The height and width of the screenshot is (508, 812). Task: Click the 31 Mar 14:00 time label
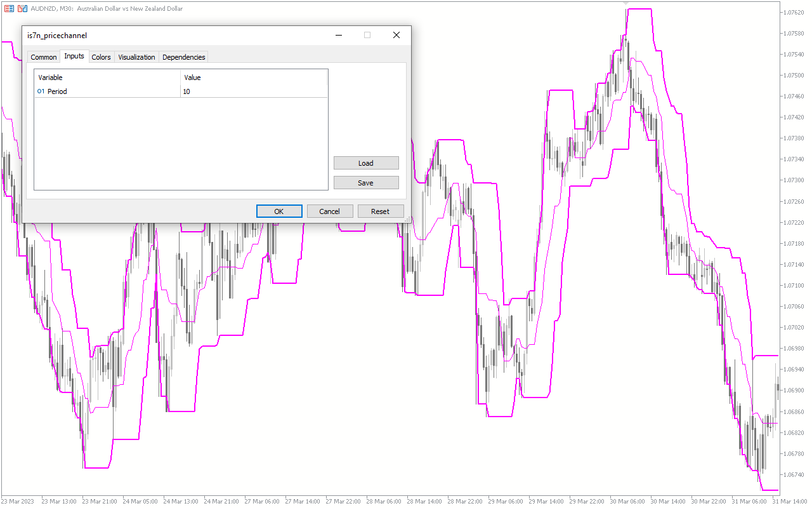[x=789, y=501]
